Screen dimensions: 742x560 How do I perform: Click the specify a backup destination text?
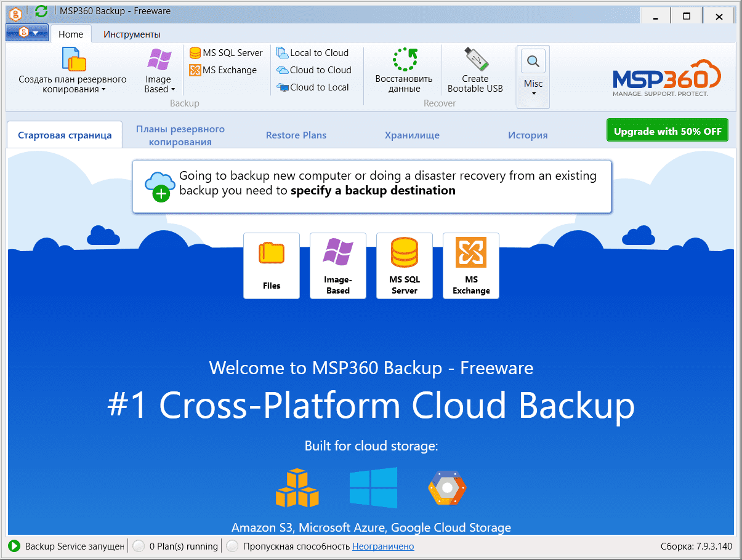tap(373, 191)
